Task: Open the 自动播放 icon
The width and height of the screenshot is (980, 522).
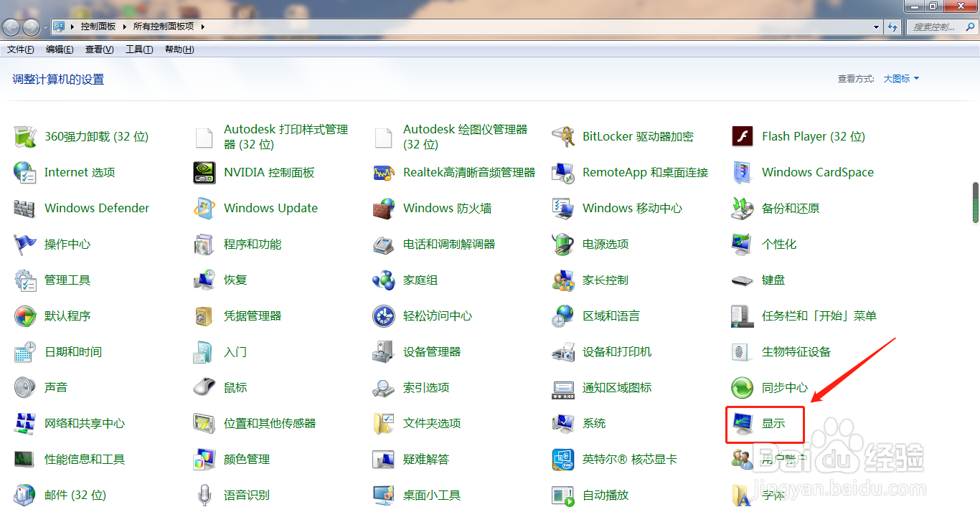Action: click(x=563, y=495)
